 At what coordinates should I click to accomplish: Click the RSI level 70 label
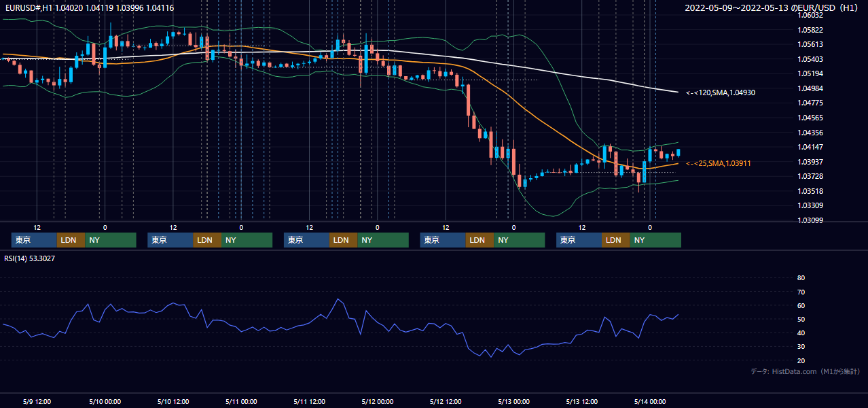pos(801,292)
